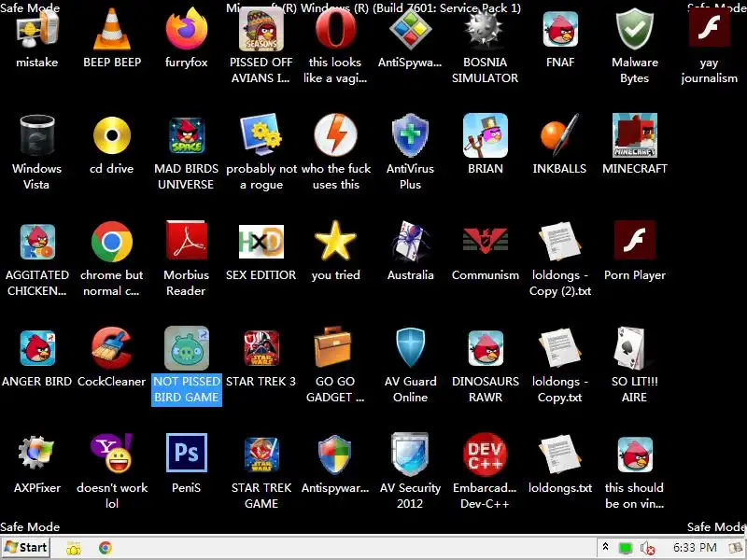The width and height of the screenshot is (747, 560).
Task: Open the 'Morbius Reader' PDF icon
Action: pos(186,241)
